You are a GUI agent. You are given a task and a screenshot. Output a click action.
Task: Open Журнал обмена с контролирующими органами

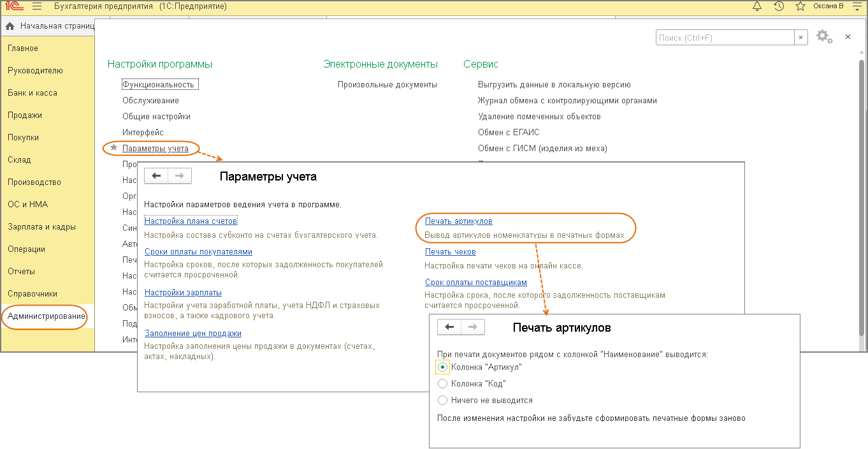(567, 100)
